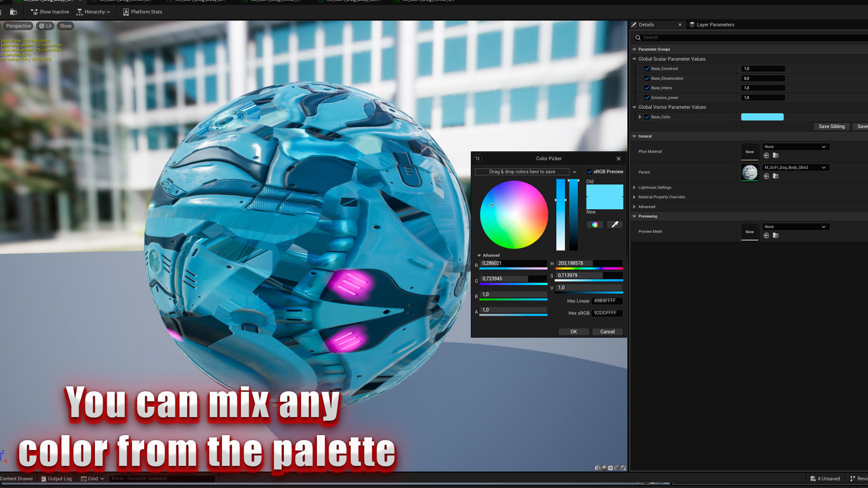Click the Unreal logo in Color Picker
The height and width of the screenshot is (488, 868).
click(478, 158)
